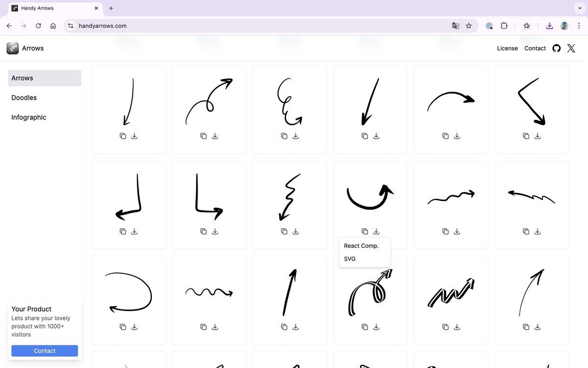Click the wavy small right arrow thumbnail
The height and width of the screenshot is (368, 588).
point(209,292)
